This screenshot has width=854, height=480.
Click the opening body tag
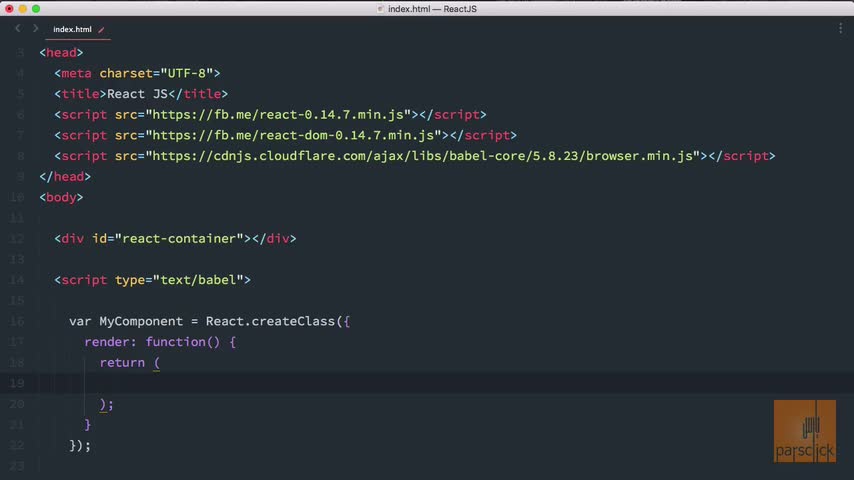[x=61, y=198]
